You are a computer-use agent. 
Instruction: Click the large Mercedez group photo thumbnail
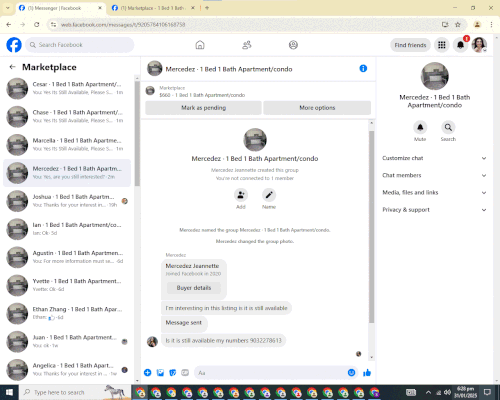(x=255, y=140)
